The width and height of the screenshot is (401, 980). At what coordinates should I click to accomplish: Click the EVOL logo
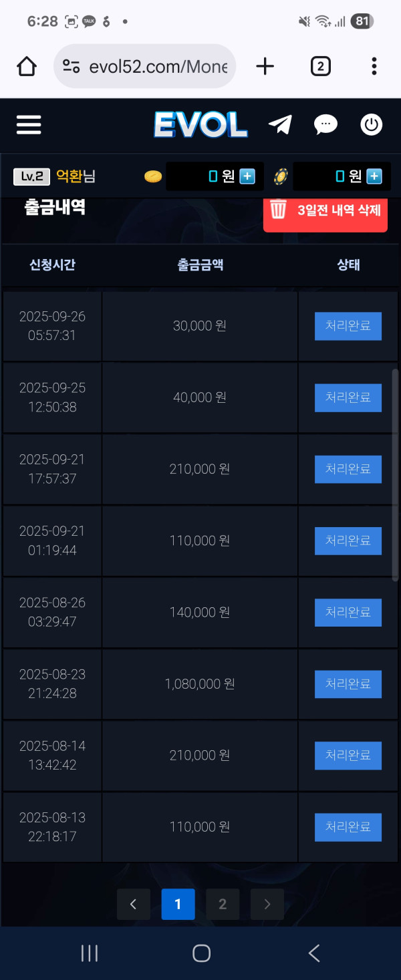pyautogui.click(x=200, y=125)
